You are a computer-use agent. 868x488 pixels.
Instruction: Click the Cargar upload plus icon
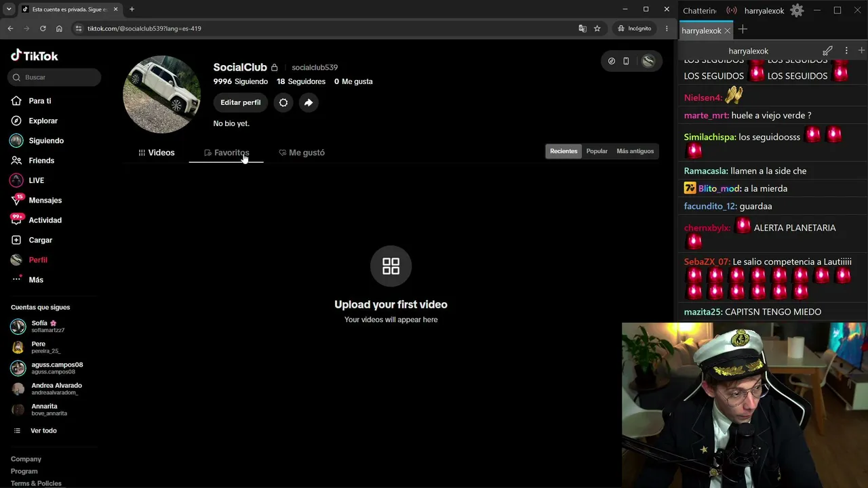click(x=16, y=240)
